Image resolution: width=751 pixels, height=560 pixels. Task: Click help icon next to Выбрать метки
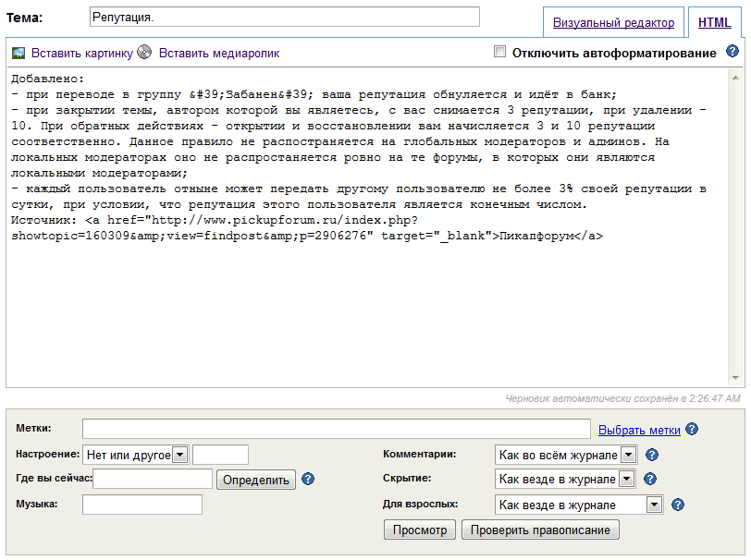(692, 430)
